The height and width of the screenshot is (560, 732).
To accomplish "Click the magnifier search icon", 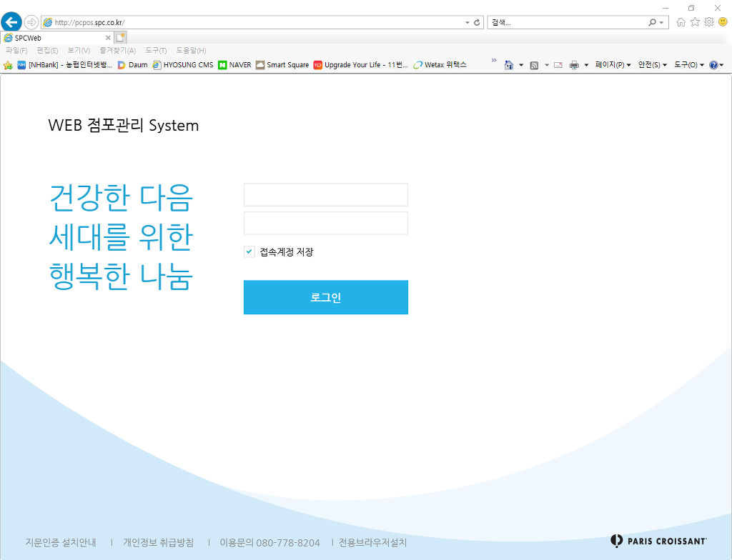I will [652, 22].
